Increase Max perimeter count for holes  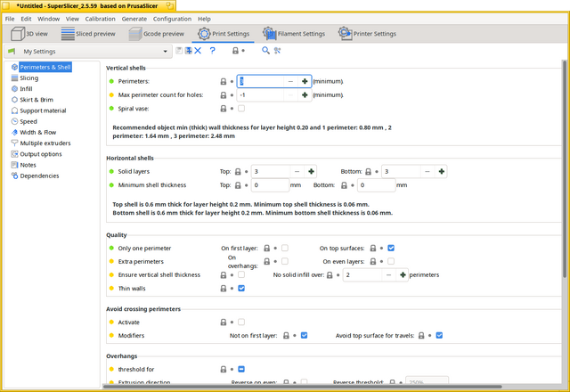305,95
